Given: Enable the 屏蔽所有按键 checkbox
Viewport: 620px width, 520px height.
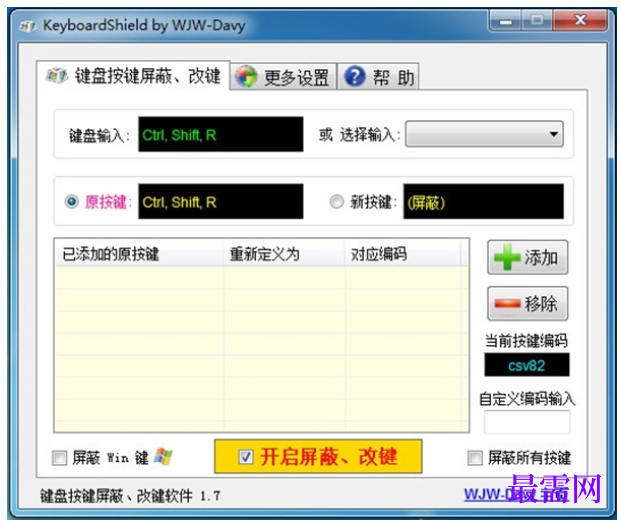Looking at the screenshot, I should click(x=475, y=458).
